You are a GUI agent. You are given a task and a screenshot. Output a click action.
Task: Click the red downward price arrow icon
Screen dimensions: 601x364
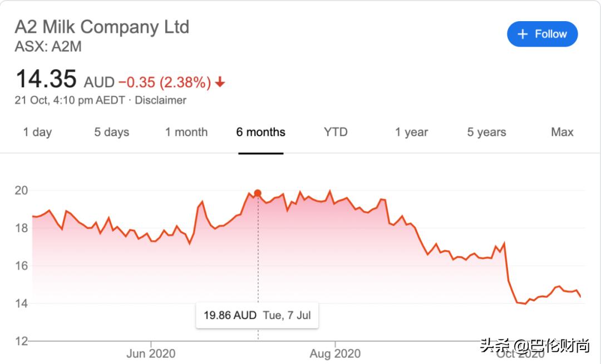[x=220, y=82]
